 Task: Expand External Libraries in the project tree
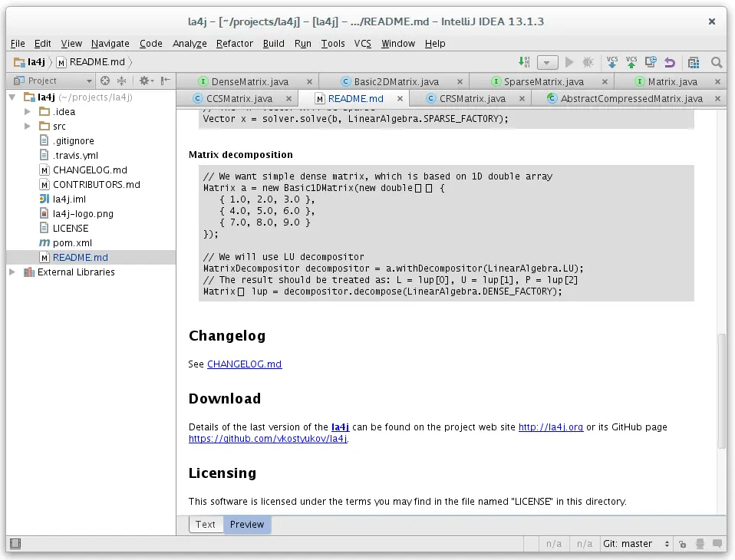click(x=12, y=272)
